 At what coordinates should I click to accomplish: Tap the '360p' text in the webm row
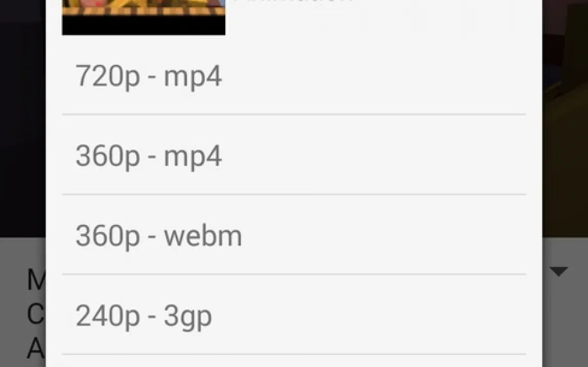[x=108, y=237]
